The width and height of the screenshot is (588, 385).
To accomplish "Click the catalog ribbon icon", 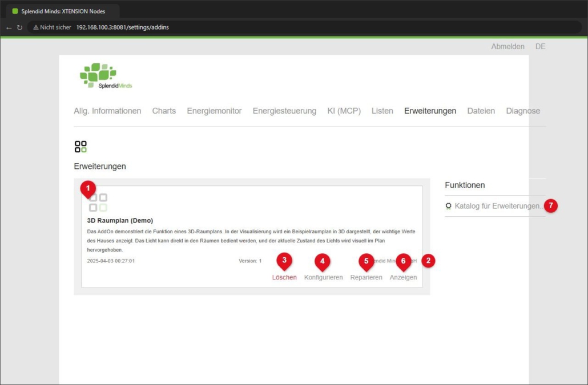I will click(x=448, y=206).
